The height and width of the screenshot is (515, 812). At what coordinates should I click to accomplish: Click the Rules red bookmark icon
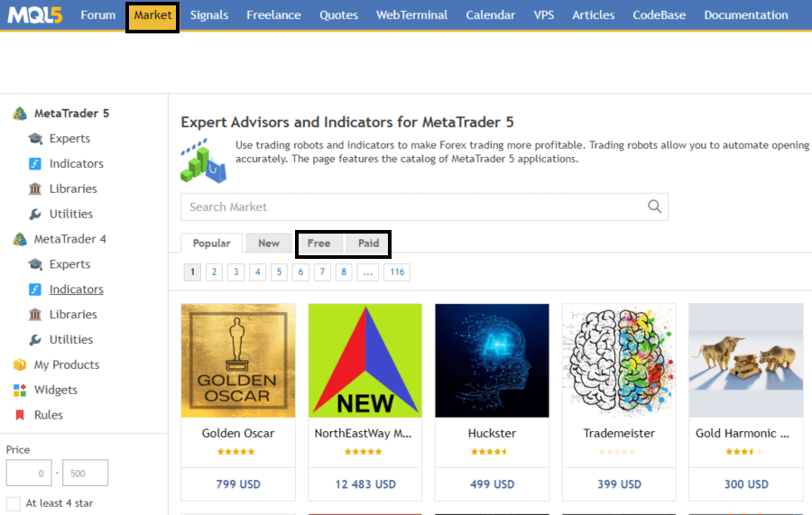pyautogui.click(x=20, y=415)
